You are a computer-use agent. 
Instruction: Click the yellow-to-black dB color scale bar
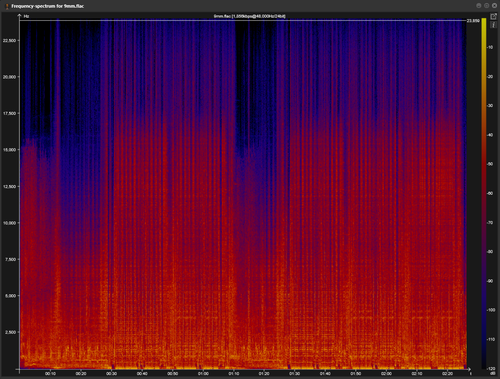484,193
